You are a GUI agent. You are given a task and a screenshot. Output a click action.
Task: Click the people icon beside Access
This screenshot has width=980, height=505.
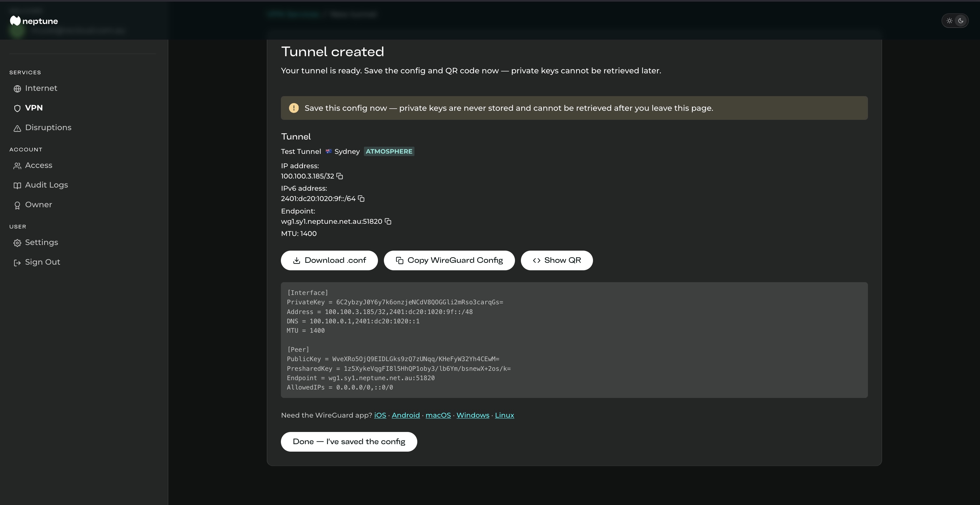coord(17,166)
